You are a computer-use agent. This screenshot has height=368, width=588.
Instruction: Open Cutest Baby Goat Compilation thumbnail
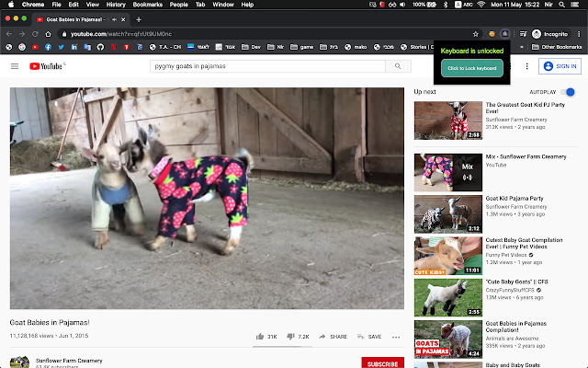point(448,256)
